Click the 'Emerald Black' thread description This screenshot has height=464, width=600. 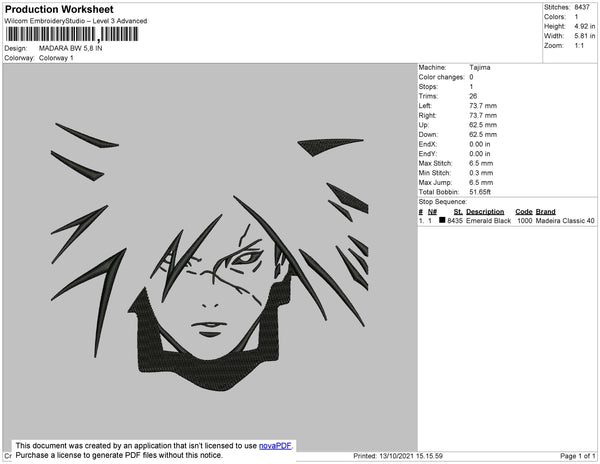pos(488,221)
